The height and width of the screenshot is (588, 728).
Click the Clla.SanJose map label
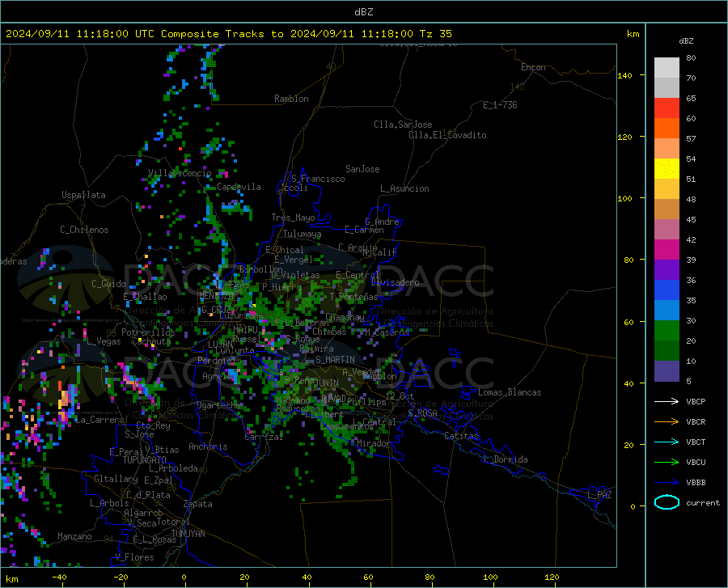pyautogui.click(x=403, y=125)
